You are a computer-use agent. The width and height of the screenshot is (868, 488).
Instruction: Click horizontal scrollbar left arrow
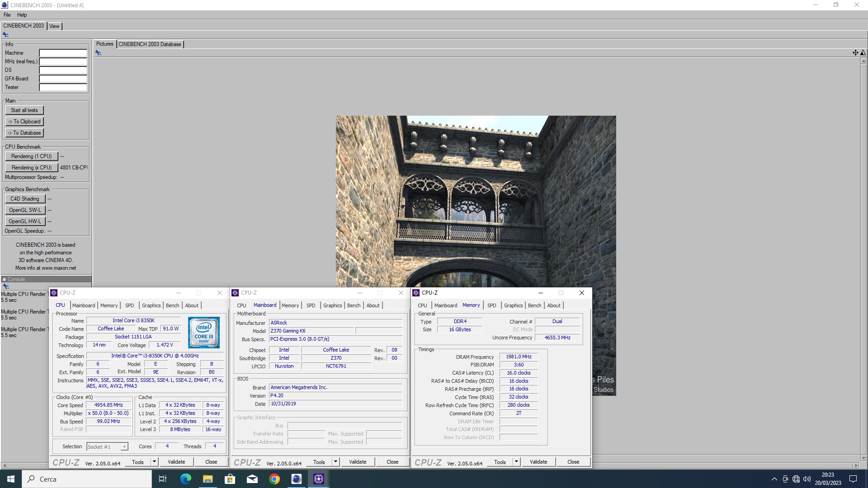point(4,465)
